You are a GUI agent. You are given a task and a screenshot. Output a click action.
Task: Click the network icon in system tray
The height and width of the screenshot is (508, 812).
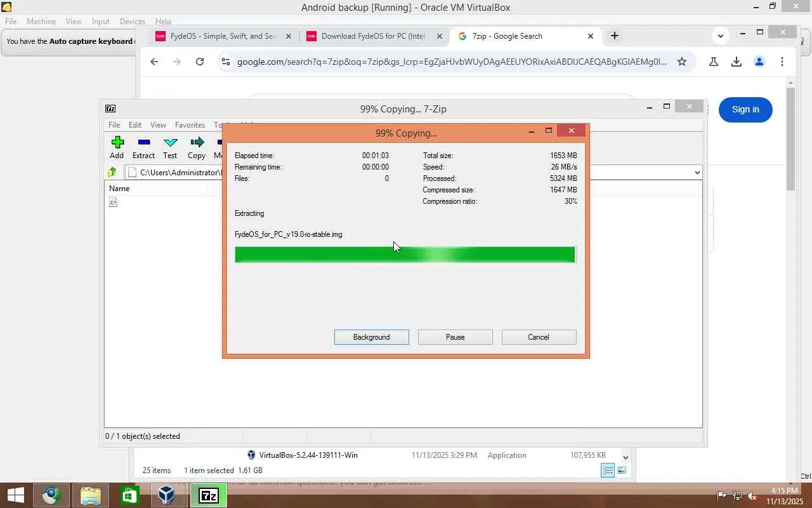coord(737,495)
